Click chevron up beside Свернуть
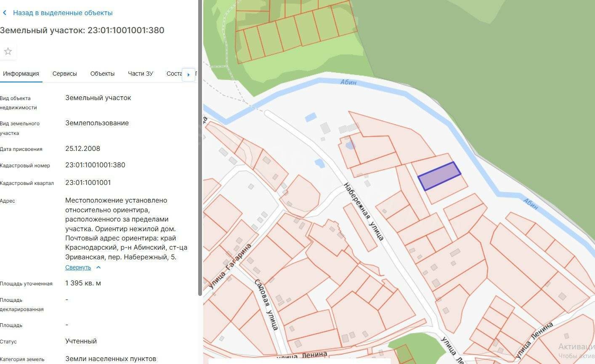 (98, 267)
